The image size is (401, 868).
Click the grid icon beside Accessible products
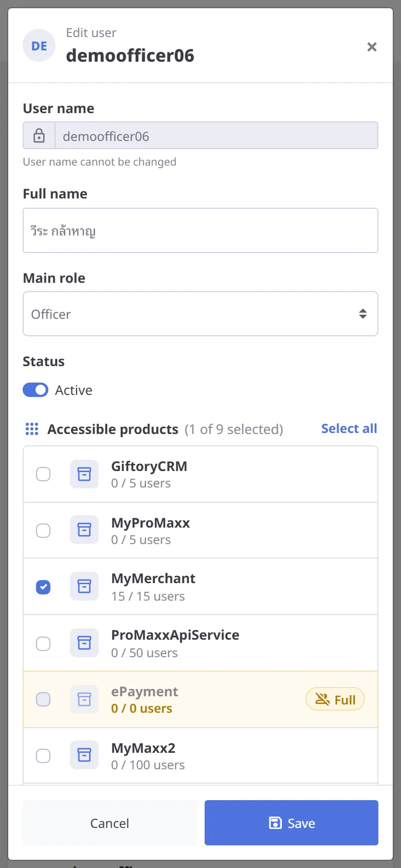coord(32,429)
